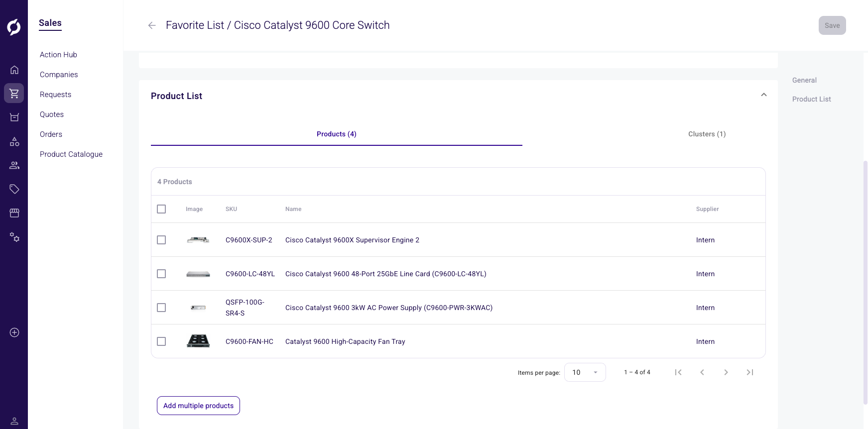Click the Add multiple products button

tap(198, 406)
